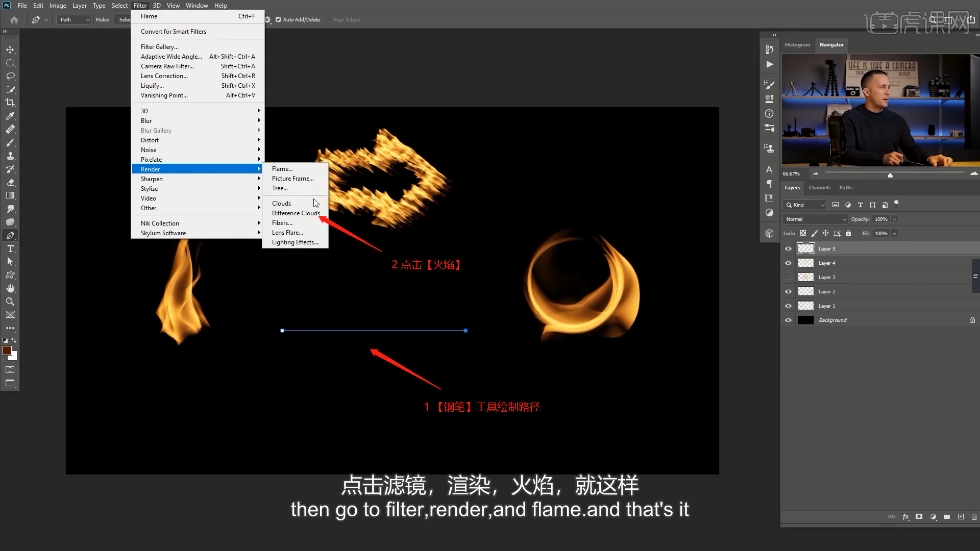Select the Zoom tool in toolbar
980x551 pixels.
tap(10, 302)
